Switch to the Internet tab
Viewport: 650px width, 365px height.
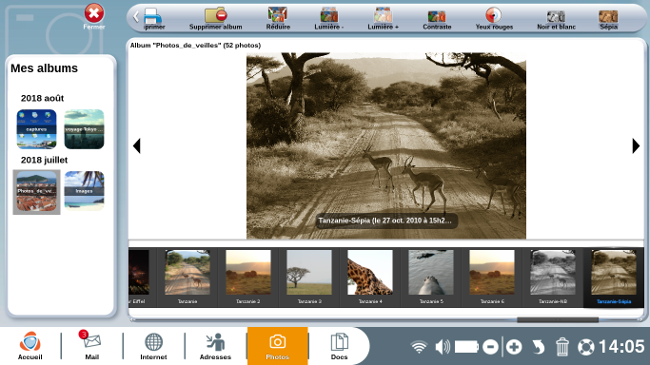pos(153,346)
